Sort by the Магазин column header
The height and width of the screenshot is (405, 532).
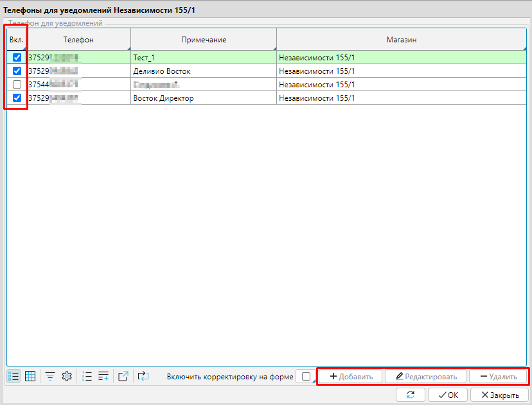pyautogui.click(x=401, y=40)
